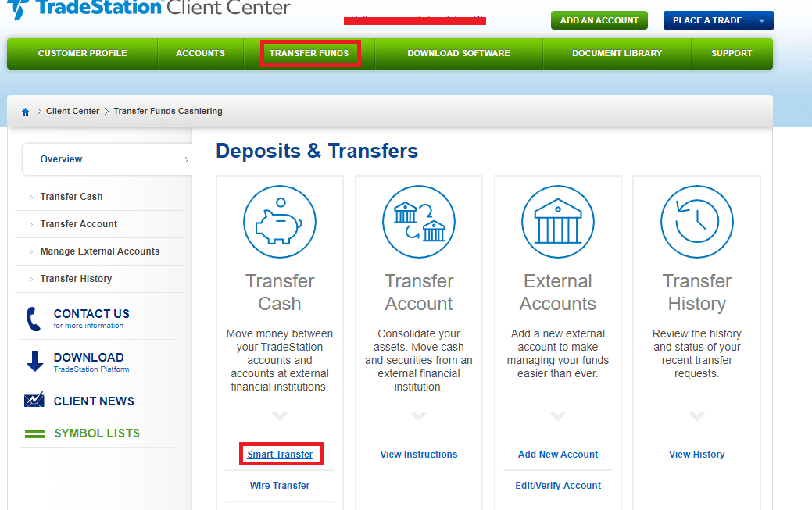Click Client Center in the breadcrumb

(x=73, y=112)
